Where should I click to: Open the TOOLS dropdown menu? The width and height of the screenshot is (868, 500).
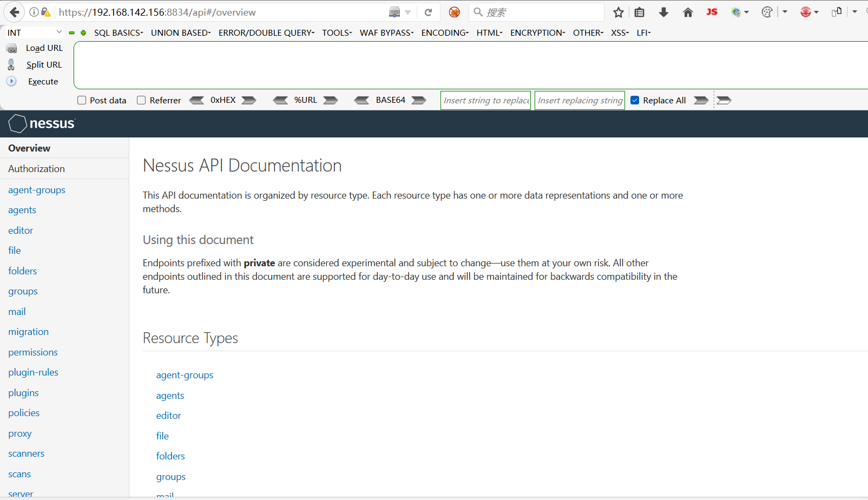[337, 32]
